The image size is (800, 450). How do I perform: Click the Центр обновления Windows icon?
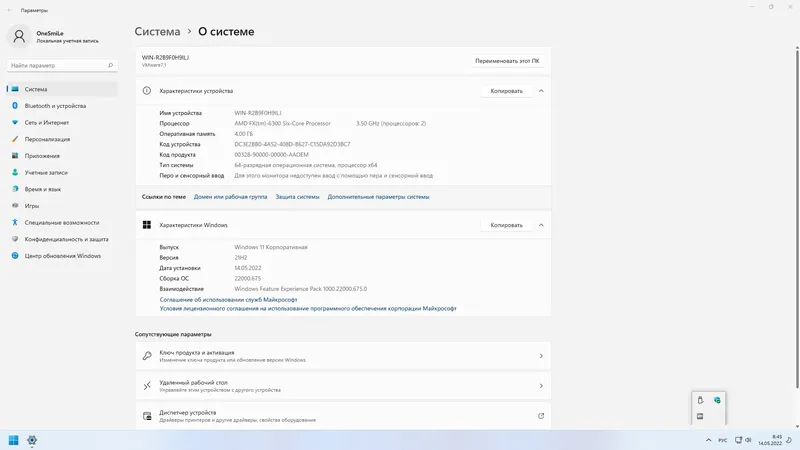click(x=15, y=256)
